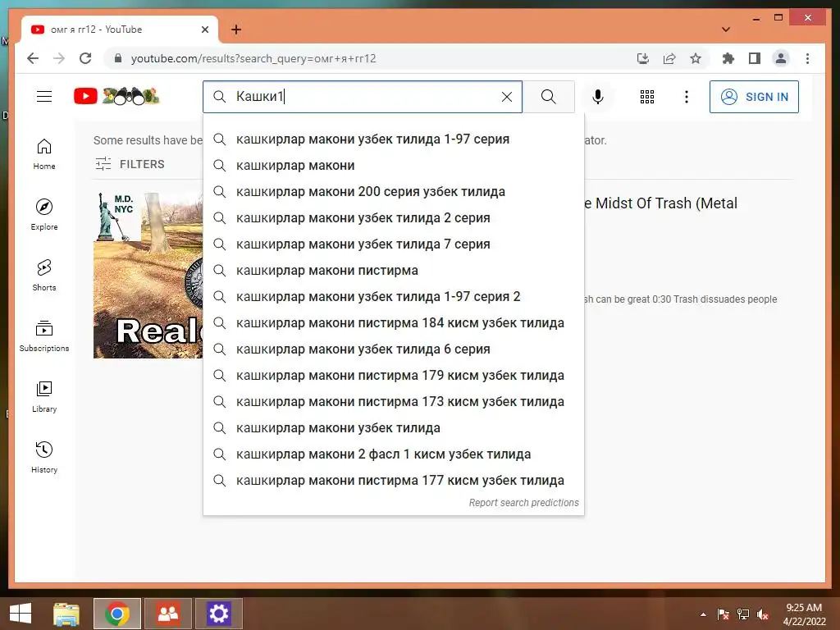Open File Explorer from the taskbar
Screen dimensions: 840x630
[66, 614]
